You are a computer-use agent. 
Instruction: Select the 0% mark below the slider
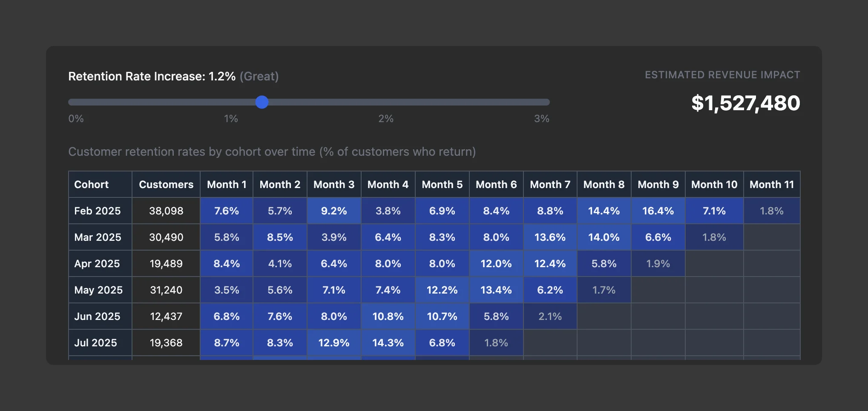[x=75, y=119]
